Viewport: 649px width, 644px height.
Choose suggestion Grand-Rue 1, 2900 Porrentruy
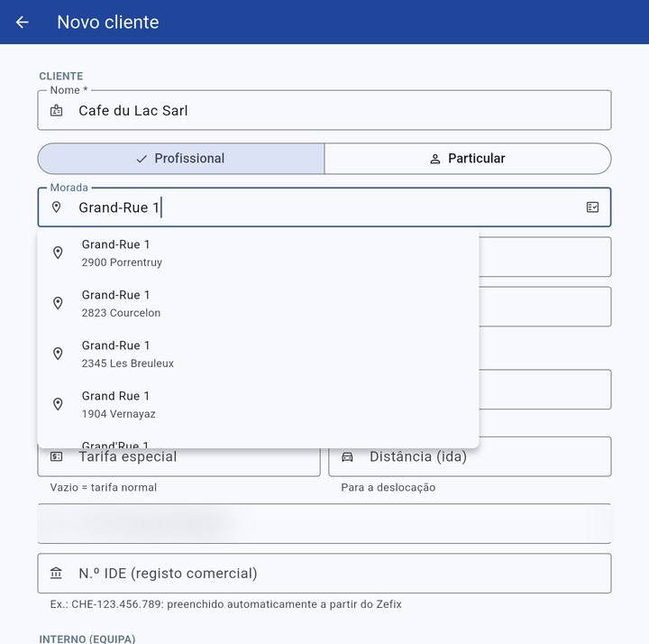coord(259,253)
